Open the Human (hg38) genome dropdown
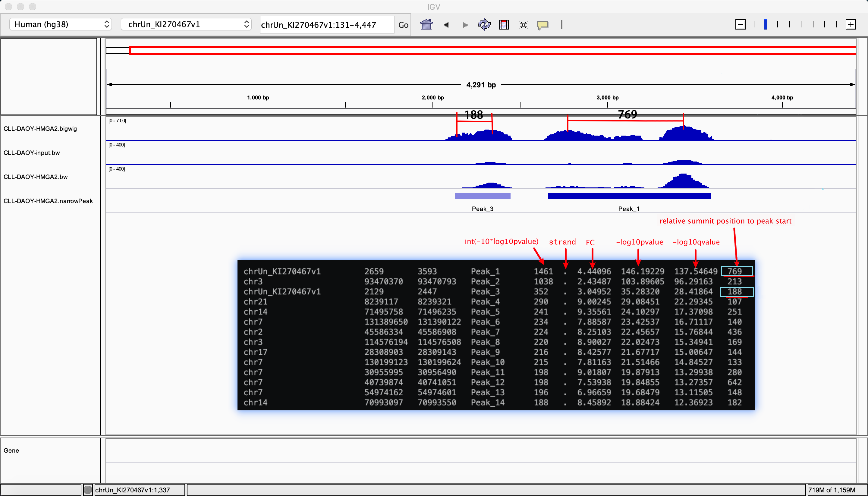Viewport: 868px width, 496px height. (61, 24)
